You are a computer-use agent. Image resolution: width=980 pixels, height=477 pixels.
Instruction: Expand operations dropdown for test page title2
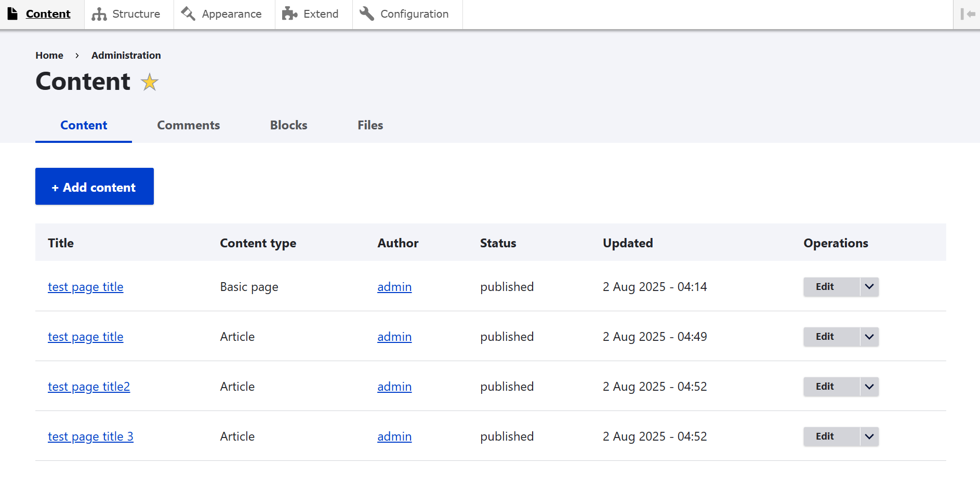869,387
